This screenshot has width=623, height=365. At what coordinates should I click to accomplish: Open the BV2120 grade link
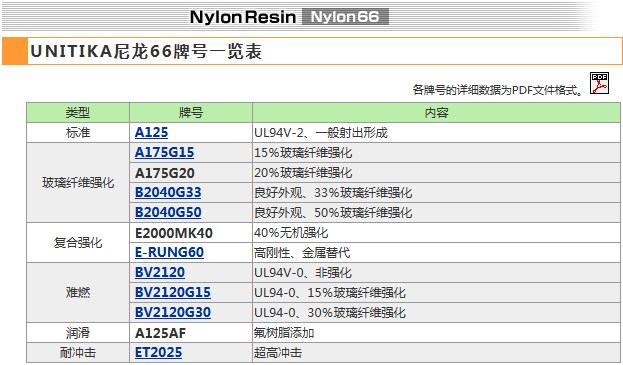(160, 272)
